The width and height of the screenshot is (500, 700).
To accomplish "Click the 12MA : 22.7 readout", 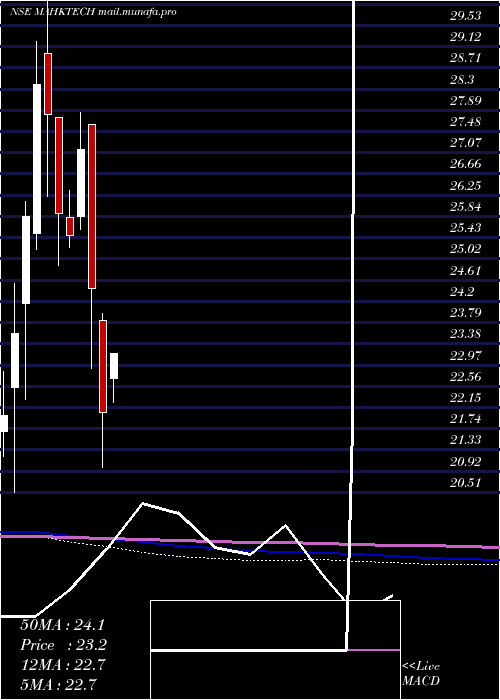I will pos(63,665).
